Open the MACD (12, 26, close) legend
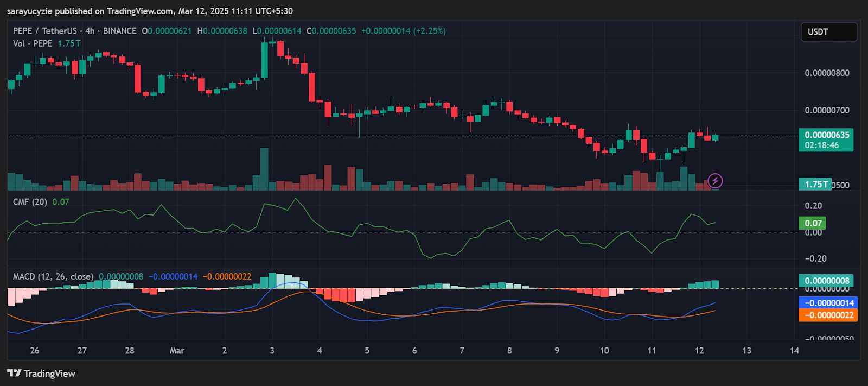The image size is (868, 386). (x=53, y=277)
